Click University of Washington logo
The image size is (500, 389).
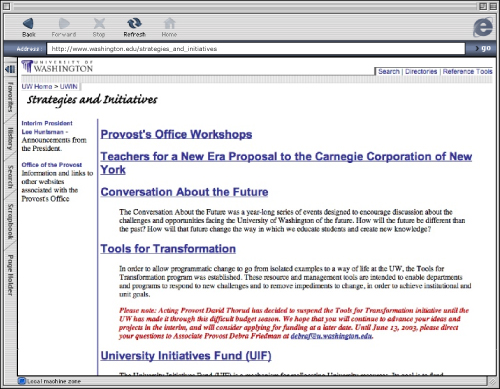click(x=57, y=66)
